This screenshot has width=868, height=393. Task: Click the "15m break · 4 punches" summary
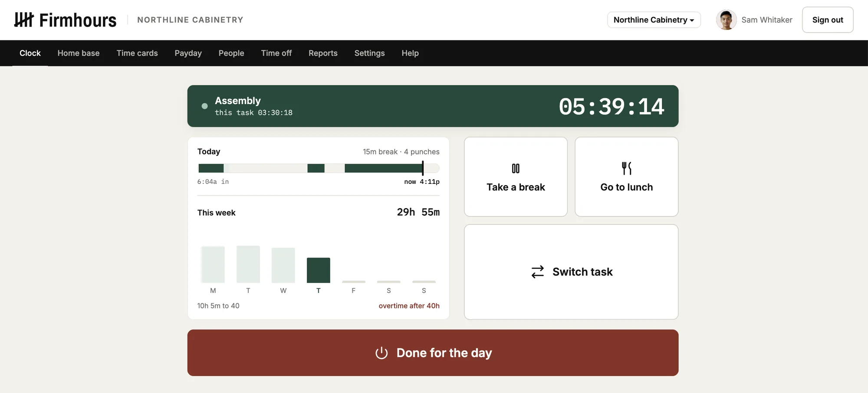(401, 152)
